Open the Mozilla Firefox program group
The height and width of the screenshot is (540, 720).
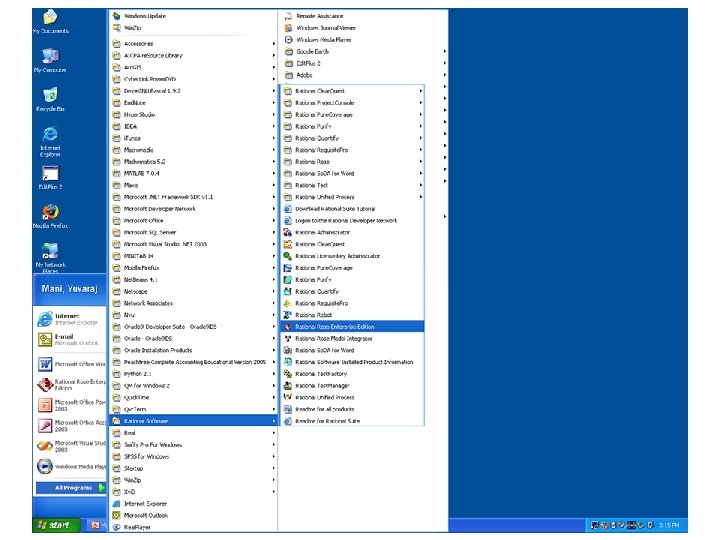(193, 268)
